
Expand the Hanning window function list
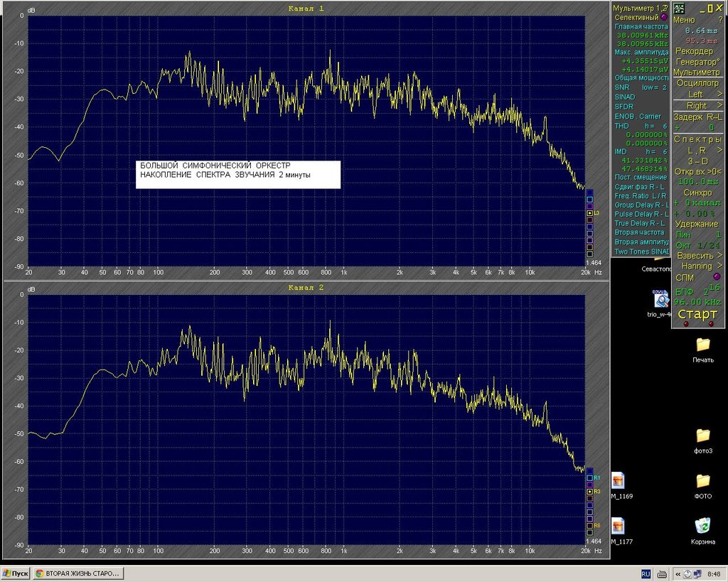point(719,266)
